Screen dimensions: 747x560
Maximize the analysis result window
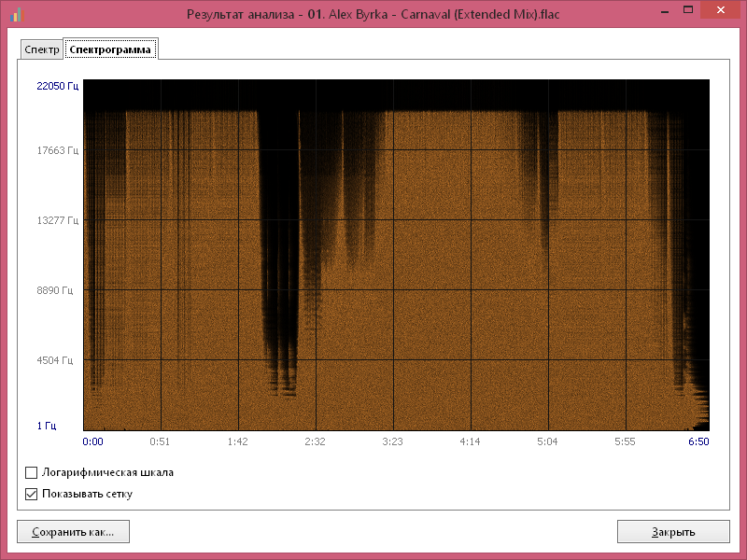pyautogui.click(x=688, y=10)
